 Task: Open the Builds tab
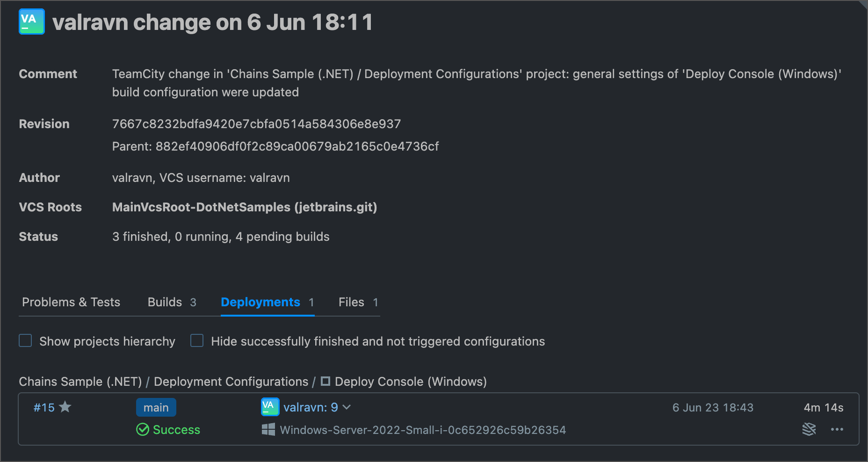point(165,302)
